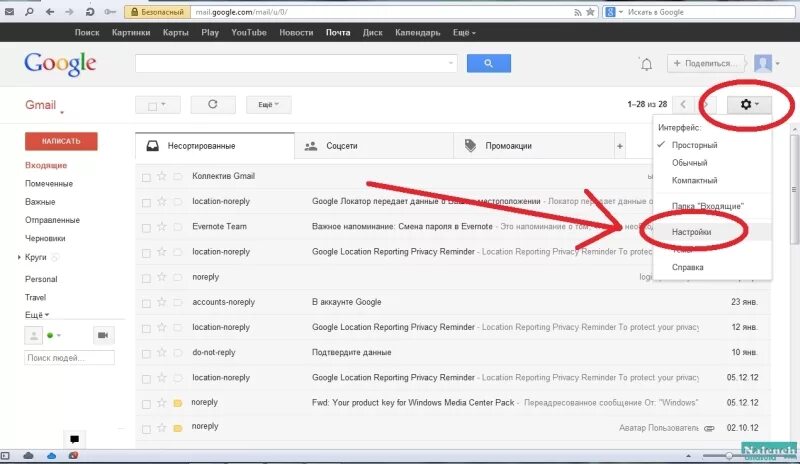Choose the Обычный interface option

(689, 163)
